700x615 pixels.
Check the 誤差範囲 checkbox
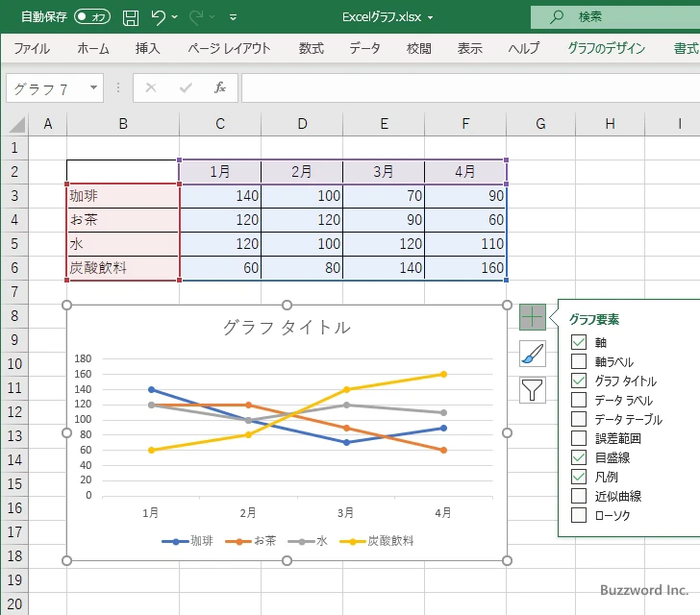coord(579,438)
